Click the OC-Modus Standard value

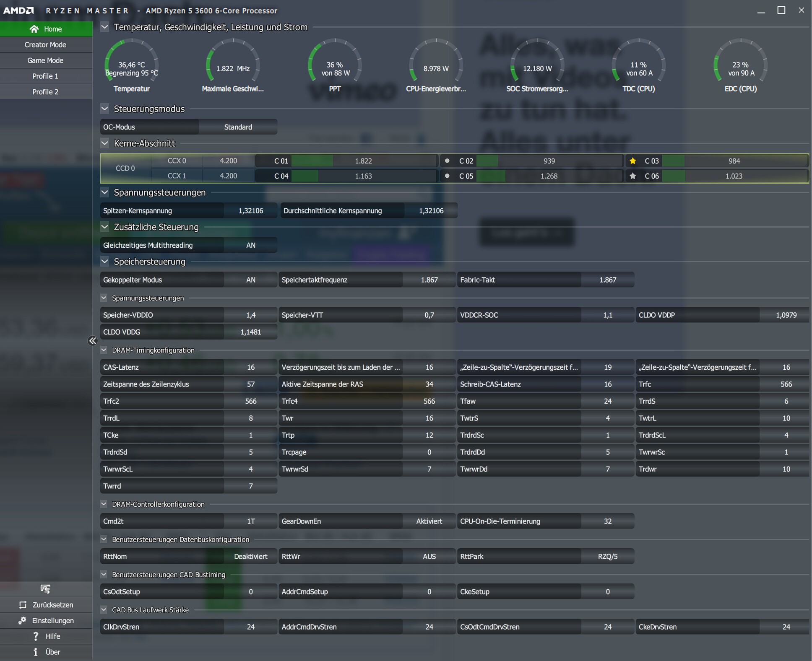pyautogui.click(x=238, y=127)
